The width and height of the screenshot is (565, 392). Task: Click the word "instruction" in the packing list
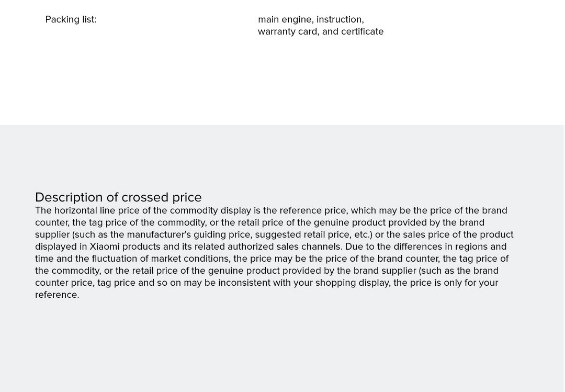click(x=339, y=19)
